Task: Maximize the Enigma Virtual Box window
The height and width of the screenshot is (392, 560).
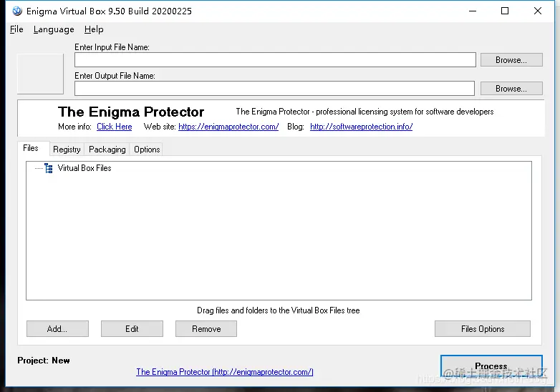Action: click(505, 11)
